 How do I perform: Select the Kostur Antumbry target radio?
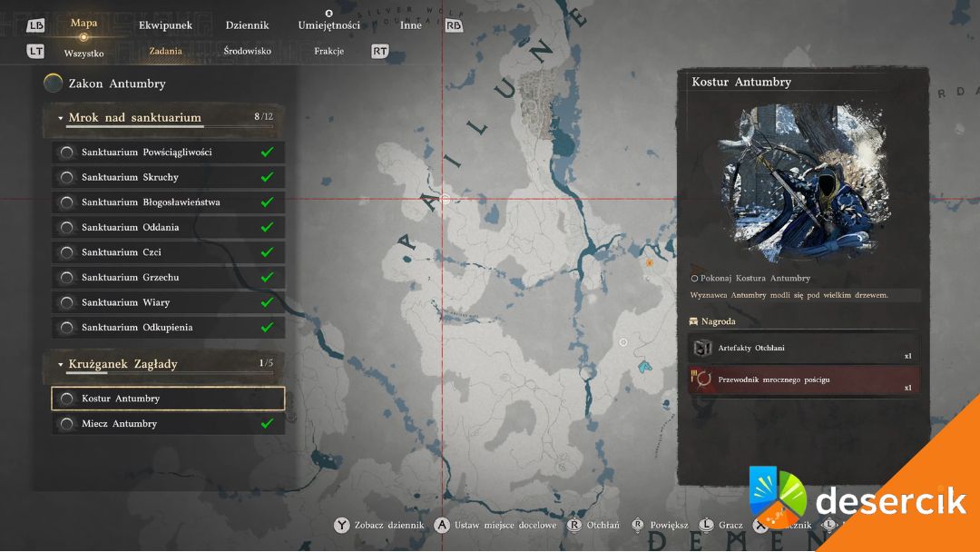[x=66, y=399]
